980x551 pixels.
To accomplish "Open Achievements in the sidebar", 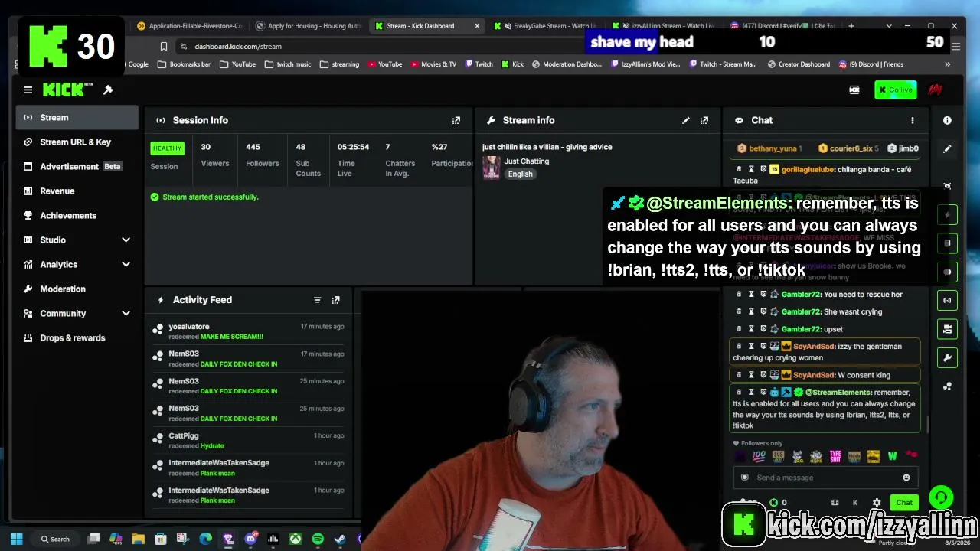I will (x=77, y=216).
